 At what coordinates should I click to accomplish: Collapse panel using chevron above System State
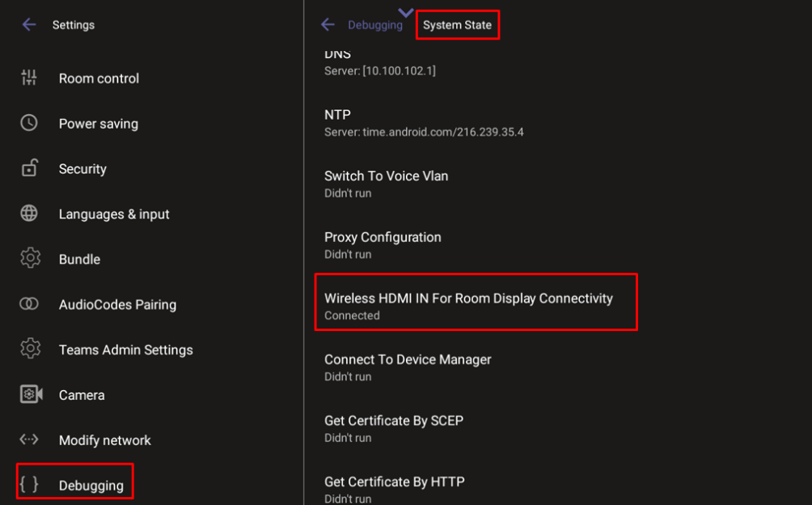(x=406, y=11)
